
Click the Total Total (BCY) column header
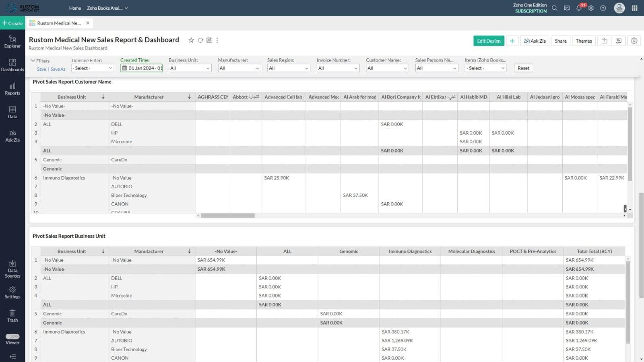(594, 251)
